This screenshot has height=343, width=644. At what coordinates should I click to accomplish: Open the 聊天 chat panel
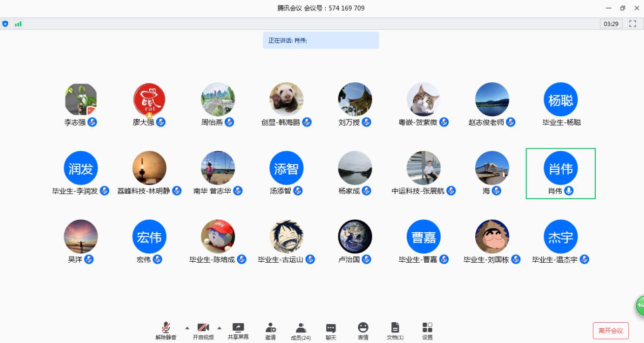[330, 330]
